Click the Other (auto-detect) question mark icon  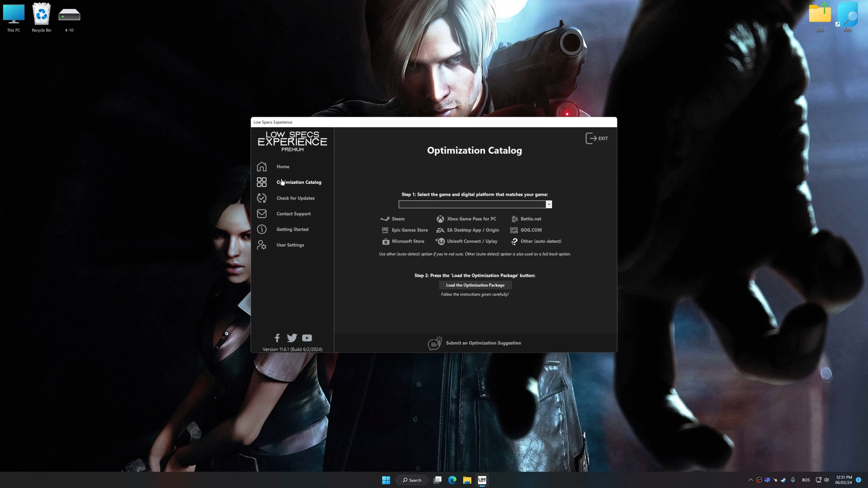pyautogui.click(x=514, y=241)
